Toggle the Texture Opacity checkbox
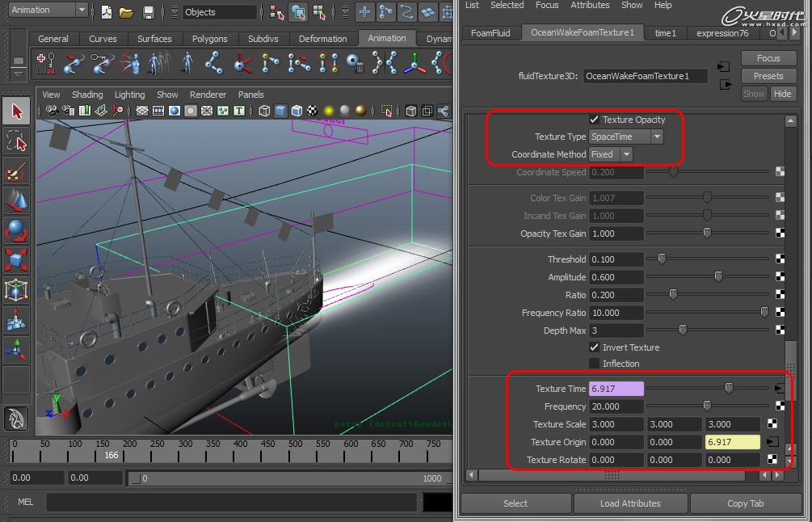The width and height of the screenshot is (812, 522). [595, 120]
